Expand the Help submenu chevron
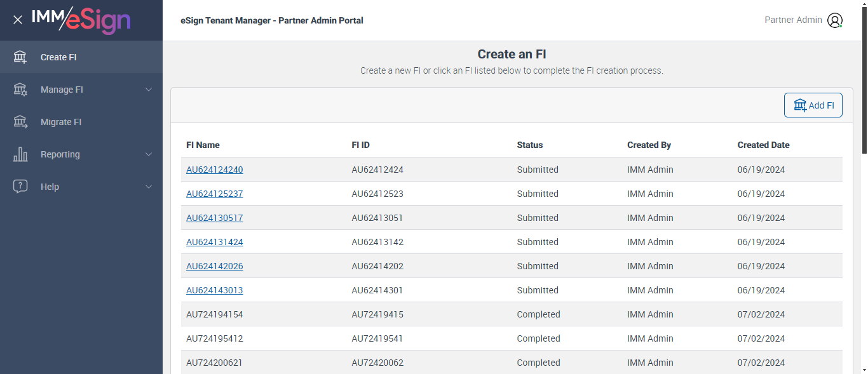Screen dimensions: 868x374 (149, 187)
